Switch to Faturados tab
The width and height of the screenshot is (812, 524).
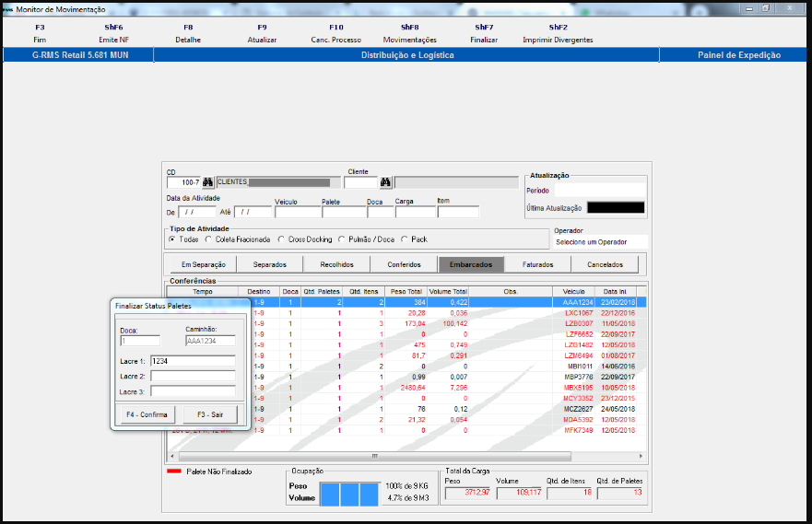537,264
